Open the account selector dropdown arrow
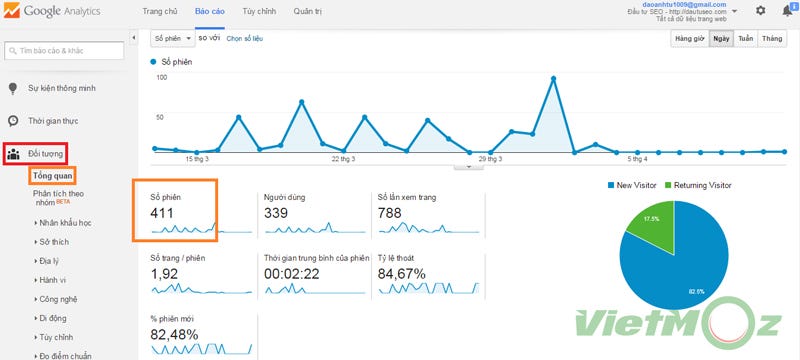This screenshot has height=360, width=800. coord(734,11)
